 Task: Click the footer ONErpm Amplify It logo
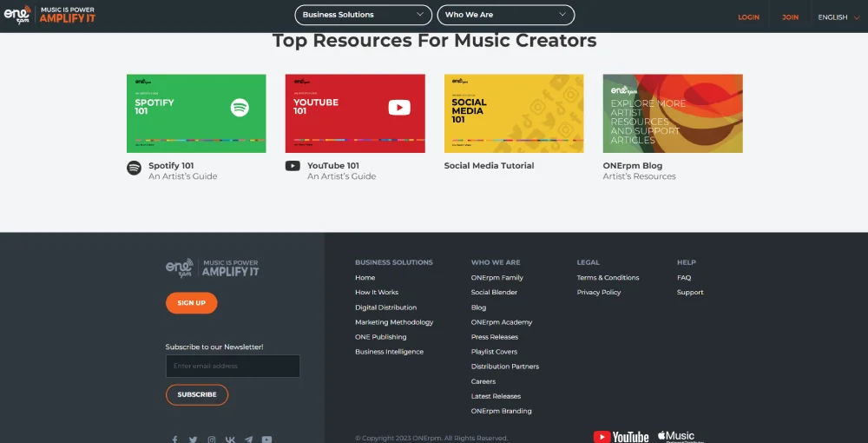[212, 268]
